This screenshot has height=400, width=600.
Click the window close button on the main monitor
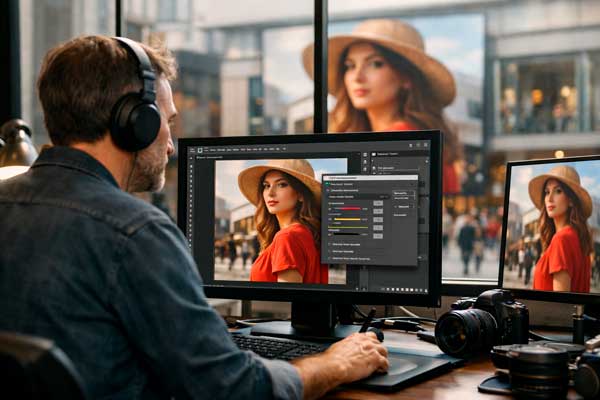pos(426,145)
